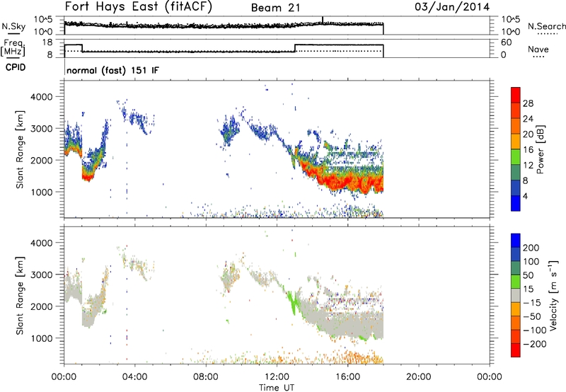The image size is (566, 392).
Task: Select "Slant Range [km]" label on Power panel
Action: [20, 149]
